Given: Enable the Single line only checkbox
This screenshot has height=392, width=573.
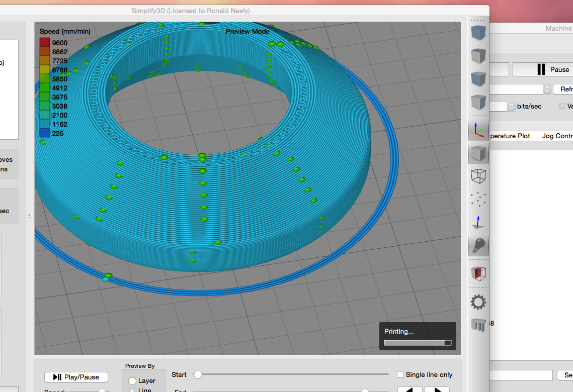Looking at the screenshot, I should click(400, 374).
